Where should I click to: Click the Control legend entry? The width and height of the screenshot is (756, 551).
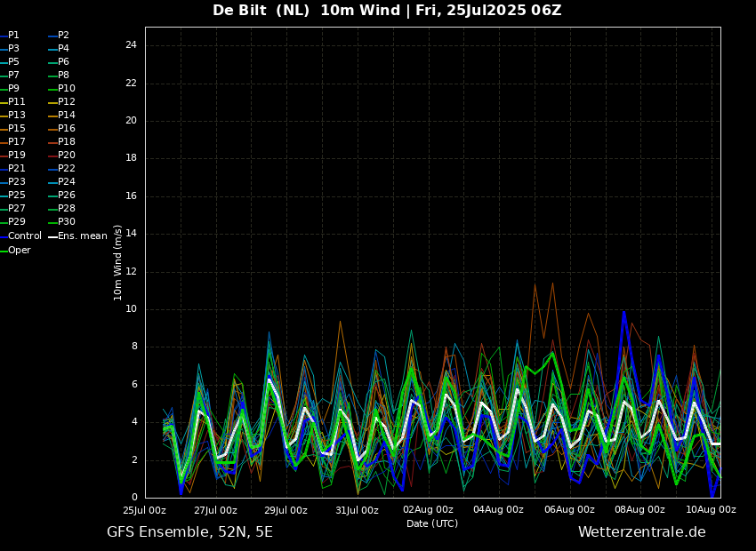(x=24, y=236)
